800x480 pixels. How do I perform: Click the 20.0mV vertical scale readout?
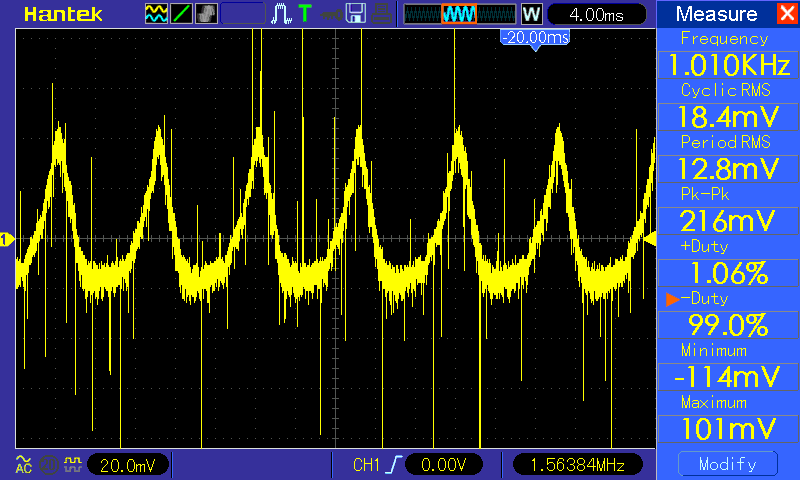127,465
